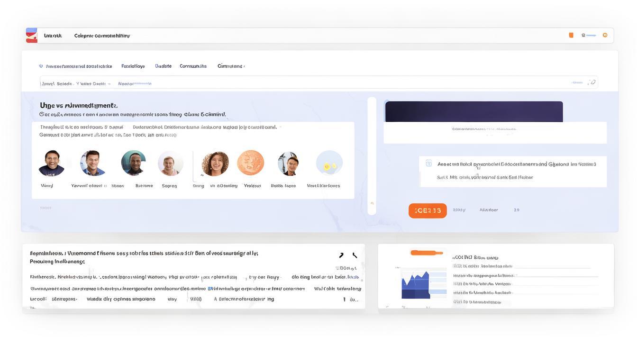Toggle the small blue checkbox in paragraph
This screenshot has width=637, height=364.
click(x=210, y=288)
